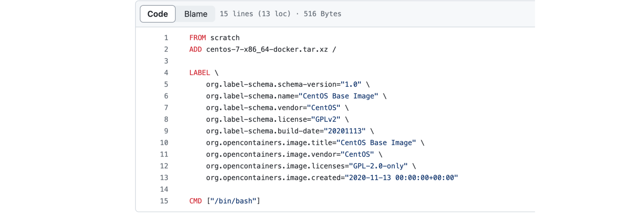Click 'org.opencontainers.image.vendor' key
This screenshot has width=644, height=215.
pyautogui.click(x=271, y=154)
